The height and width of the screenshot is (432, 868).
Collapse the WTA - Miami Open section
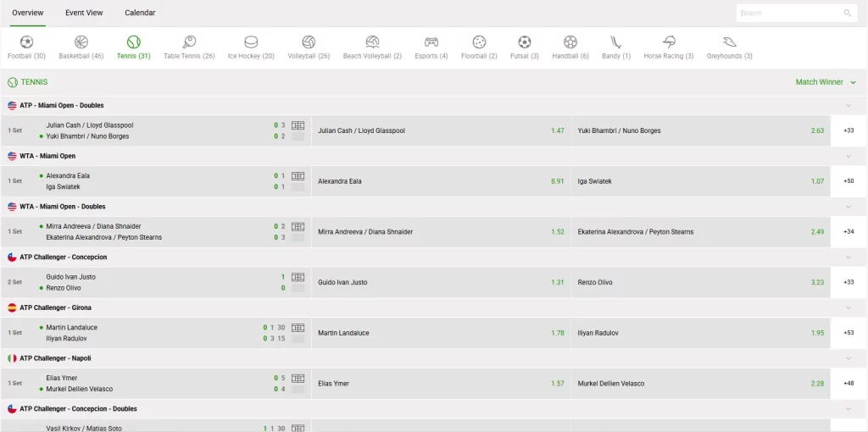click(848, 156)
